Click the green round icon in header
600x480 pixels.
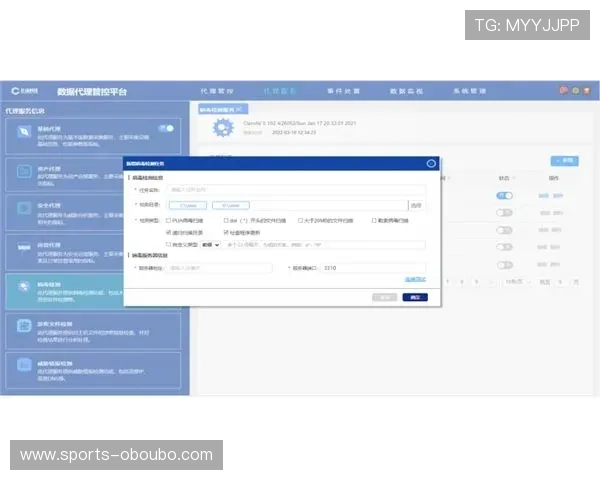(576, 91)
